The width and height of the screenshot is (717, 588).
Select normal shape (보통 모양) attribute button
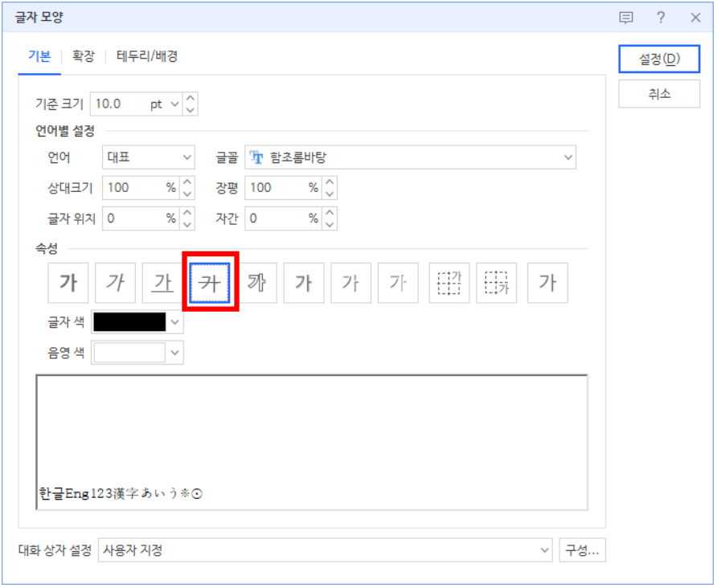pyautogui.click(x=547, y=283)
